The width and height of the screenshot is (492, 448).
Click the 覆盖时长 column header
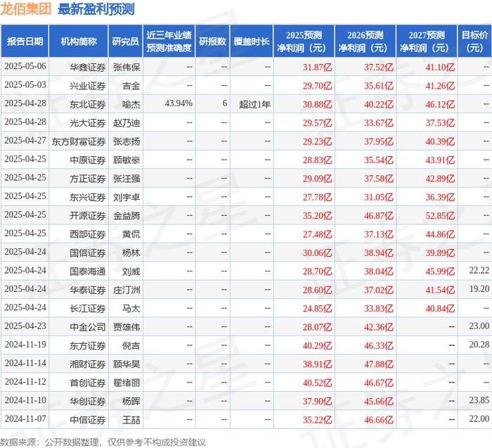pyautogui.click(x=252, y=41)
